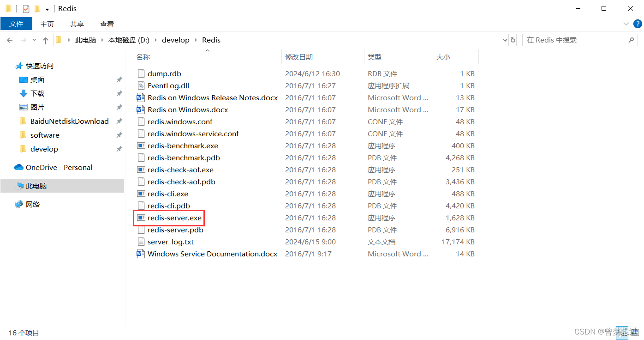Click the redis-check-aof.pdb file icon
Screen dimensions: 644x340
141,182
